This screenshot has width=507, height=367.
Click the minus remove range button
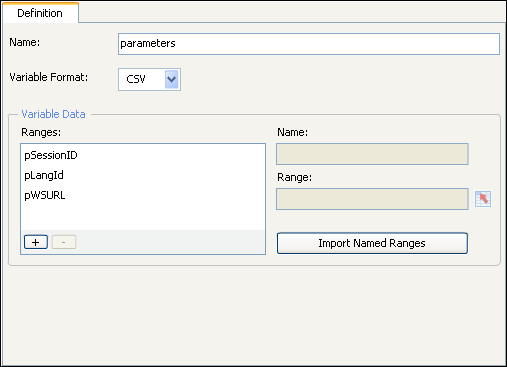click(x=64, y=242)
